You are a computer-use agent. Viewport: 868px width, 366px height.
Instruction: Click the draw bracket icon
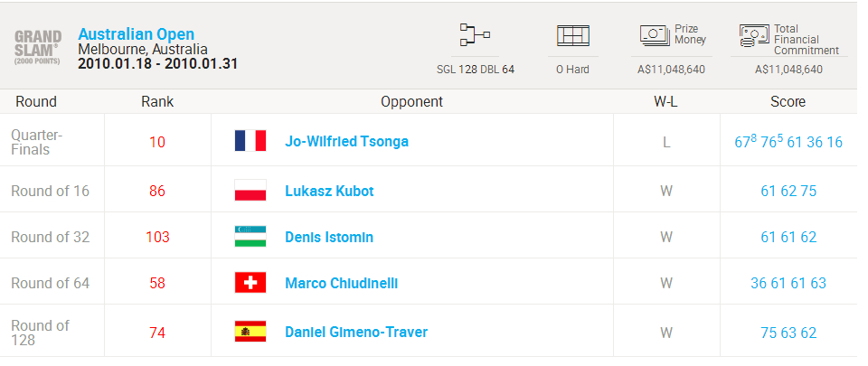tap(475, 35)
